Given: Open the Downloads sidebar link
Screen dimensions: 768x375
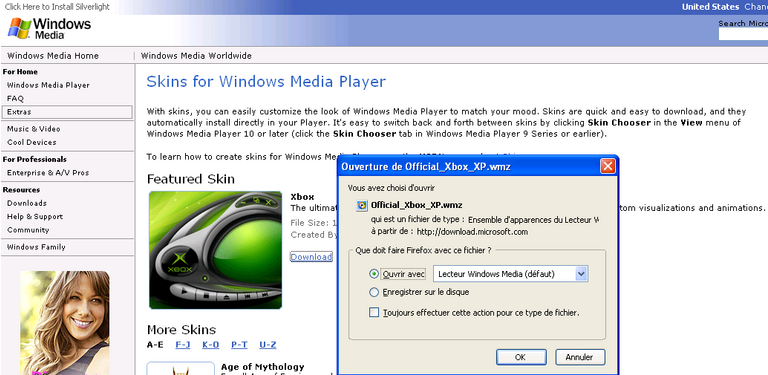Looking at the screenshot, I should click(26, 203).
